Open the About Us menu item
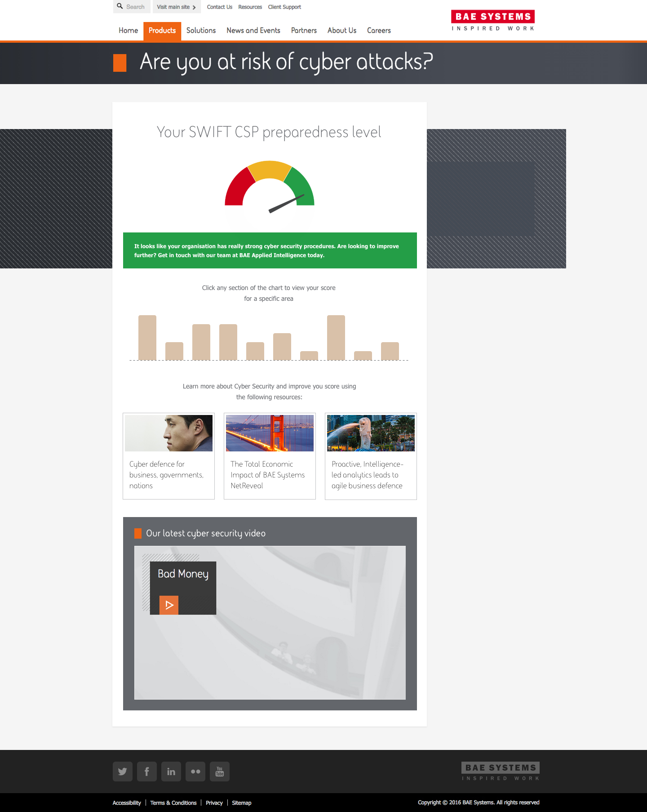The width and height of the screenshot is (647, 812). click(x=342, y=31)
